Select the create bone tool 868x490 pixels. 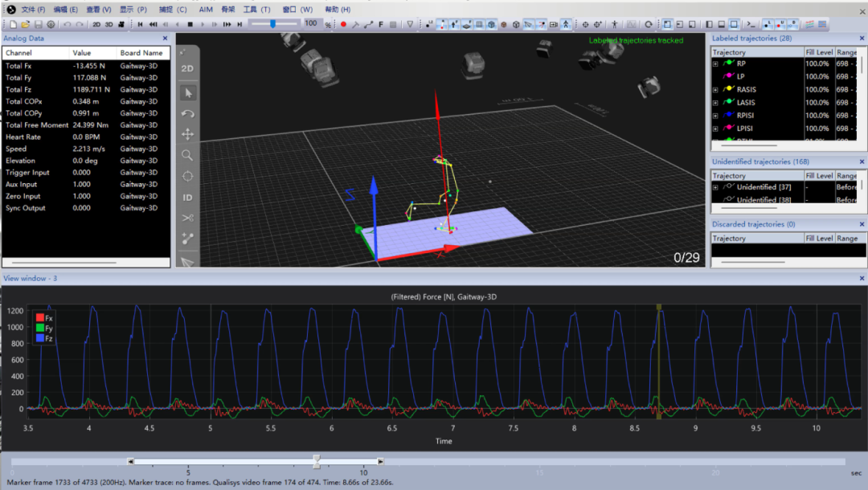pyautogui.click(x=187, y=239)
